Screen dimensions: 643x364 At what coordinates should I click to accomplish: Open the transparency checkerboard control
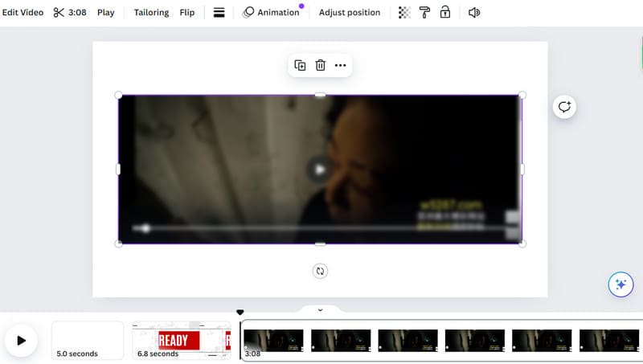pos(404,13)
